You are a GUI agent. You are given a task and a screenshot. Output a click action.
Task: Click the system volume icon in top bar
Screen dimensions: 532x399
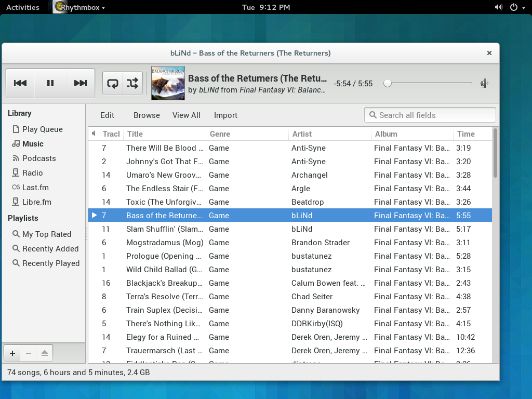[x=499, y=7]
